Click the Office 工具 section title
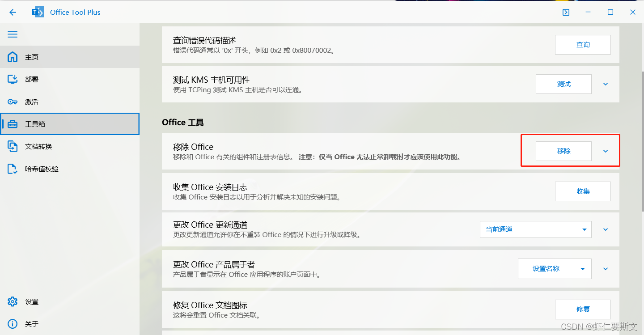The image size is (644, 335). 183,122
